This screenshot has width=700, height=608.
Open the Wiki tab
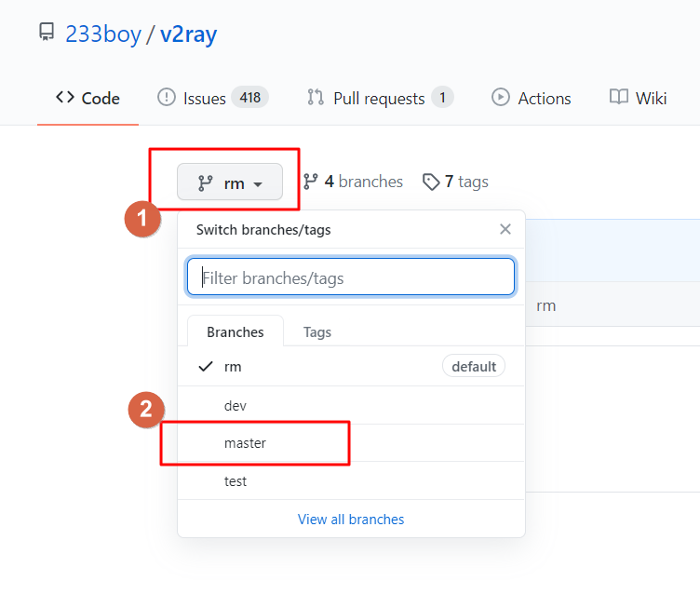coord(650,98)
